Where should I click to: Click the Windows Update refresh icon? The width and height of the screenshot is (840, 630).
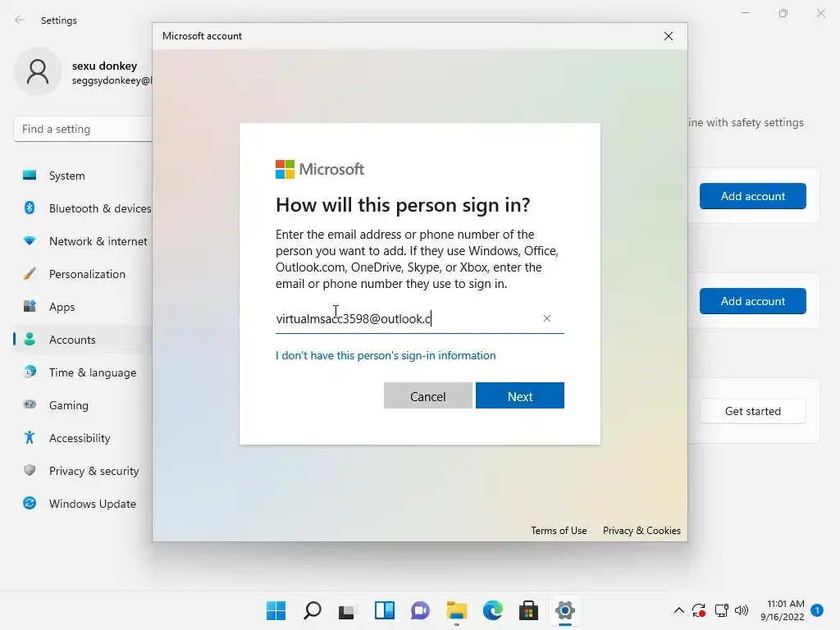(30, 503)
